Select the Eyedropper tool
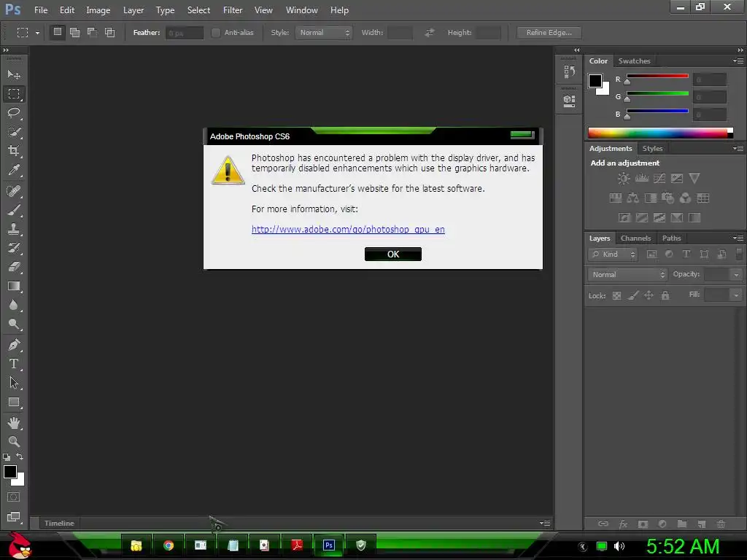Viewport: 747px width, 560px height. point(14,170)
